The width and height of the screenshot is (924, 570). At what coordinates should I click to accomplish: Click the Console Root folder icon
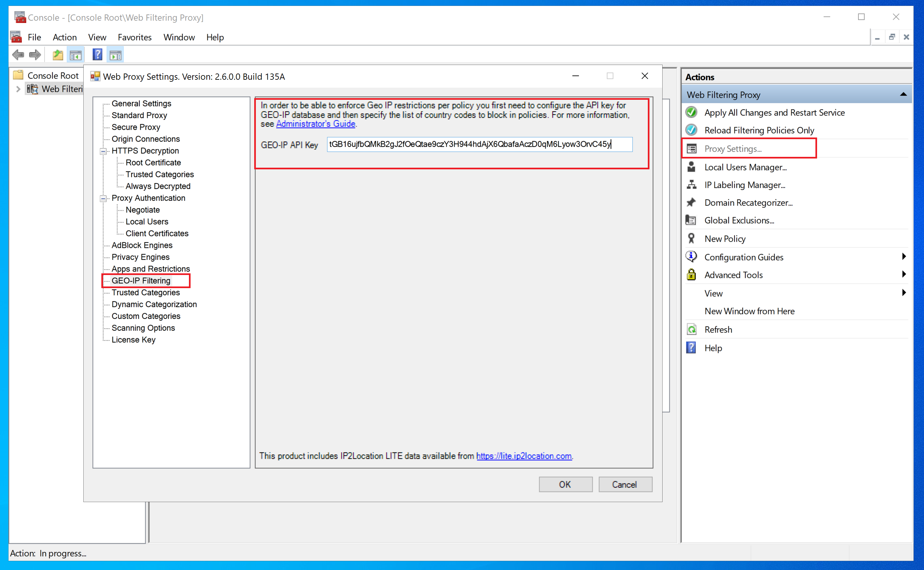pos(18,74)
